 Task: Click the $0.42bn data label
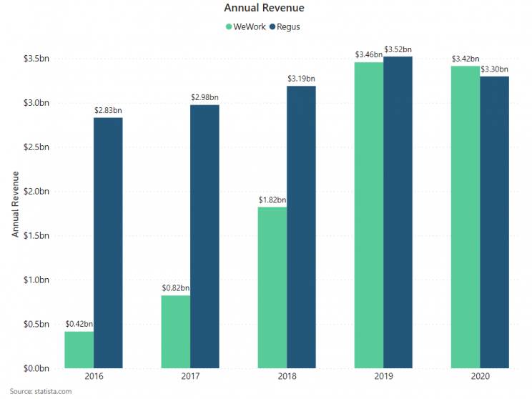(79, 324)
